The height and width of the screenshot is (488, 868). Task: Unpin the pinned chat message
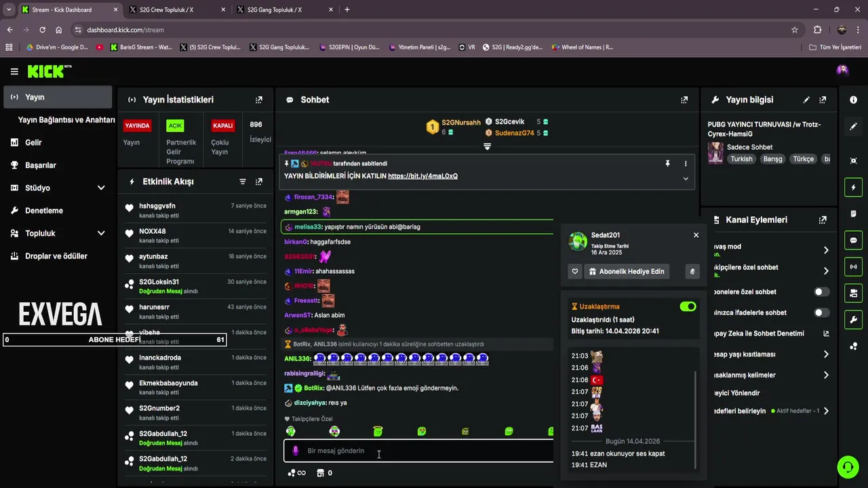[x=667, y=163]
